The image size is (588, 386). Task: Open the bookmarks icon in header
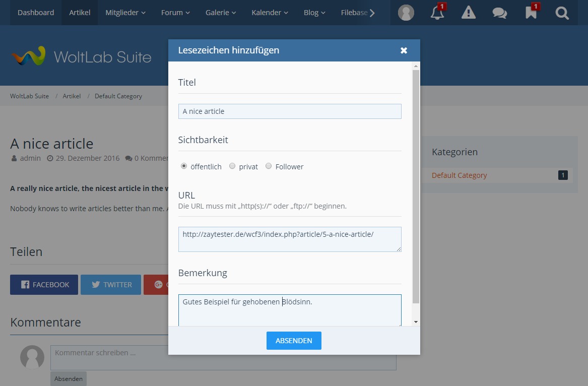pos(531,13)
